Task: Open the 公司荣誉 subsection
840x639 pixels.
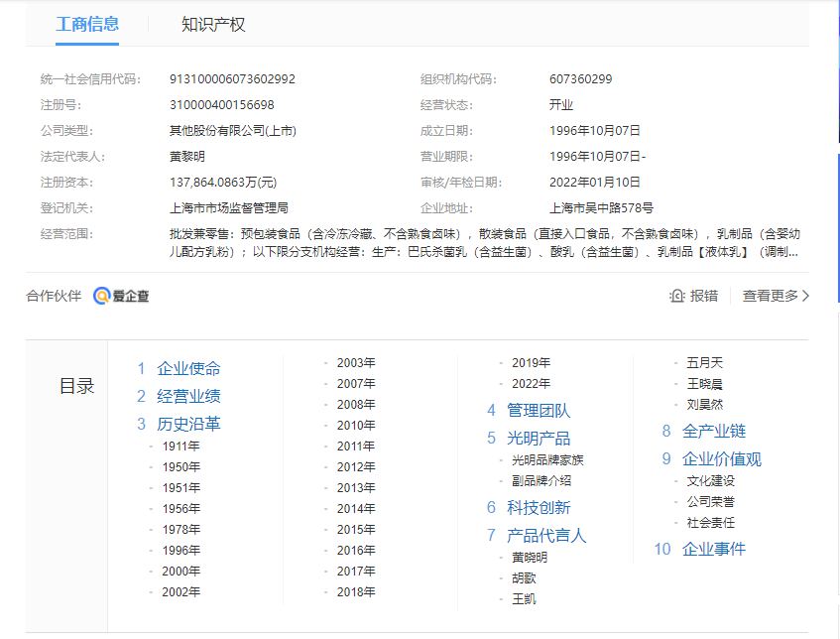Action: click(x=711, y=502)
